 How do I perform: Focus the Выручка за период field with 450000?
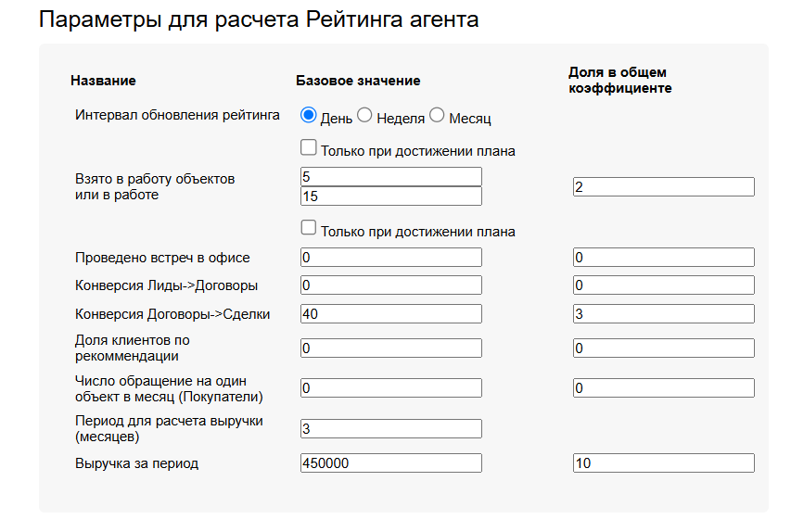[x=390, y=463]
